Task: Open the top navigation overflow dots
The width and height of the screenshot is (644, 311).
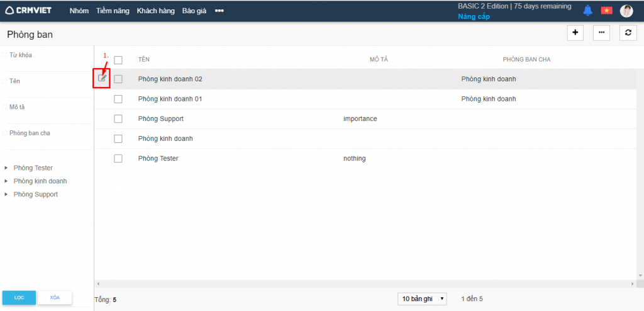Action: 219,11
